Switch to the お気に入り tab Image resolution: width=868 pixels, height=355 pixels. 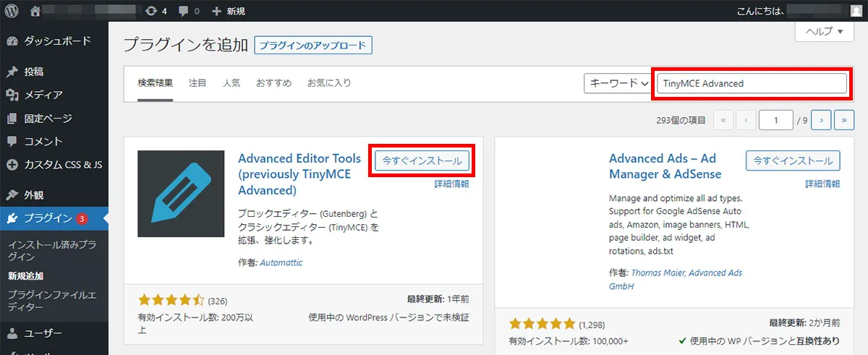click(x=329, y=83)
